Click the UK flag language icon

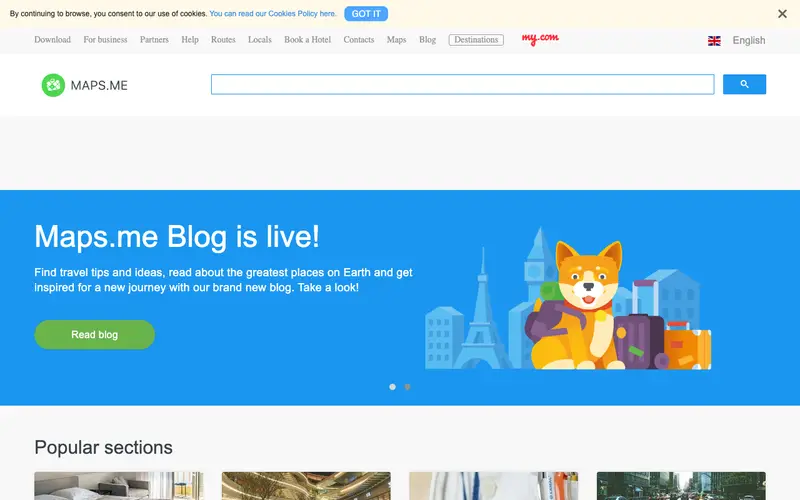click(x=714, y=41)
